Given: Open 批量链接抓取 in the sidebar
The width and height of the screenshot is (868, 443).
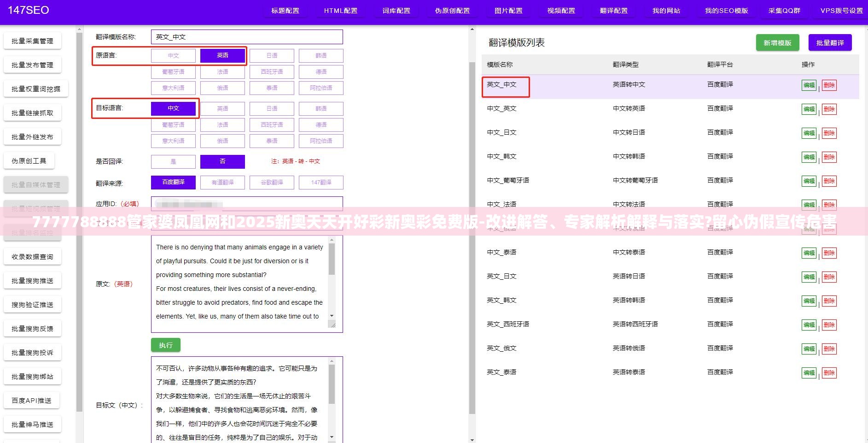Looking at the screenshot, I should [x=32, y=113].
